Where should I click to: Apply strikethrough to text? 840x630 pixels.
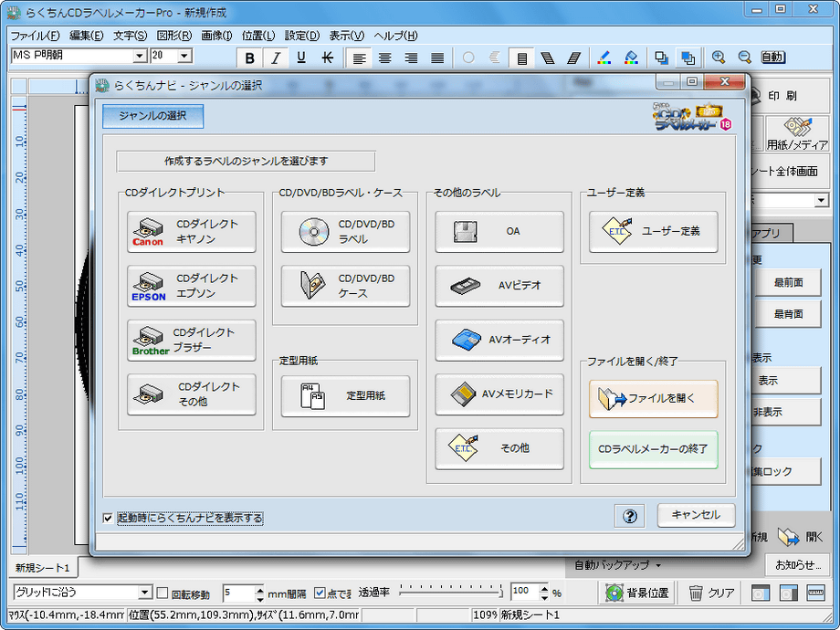[x=327, y=58]
